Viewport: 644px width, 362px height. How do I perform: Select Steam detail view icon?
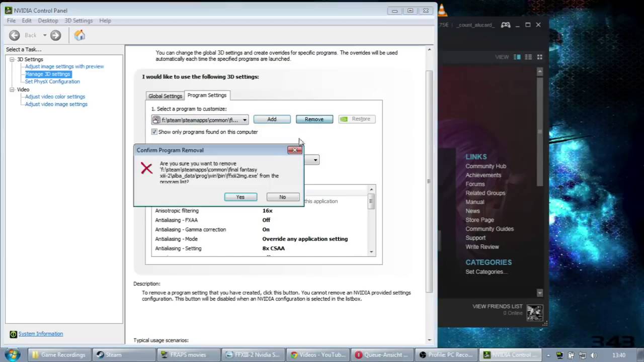517,57
